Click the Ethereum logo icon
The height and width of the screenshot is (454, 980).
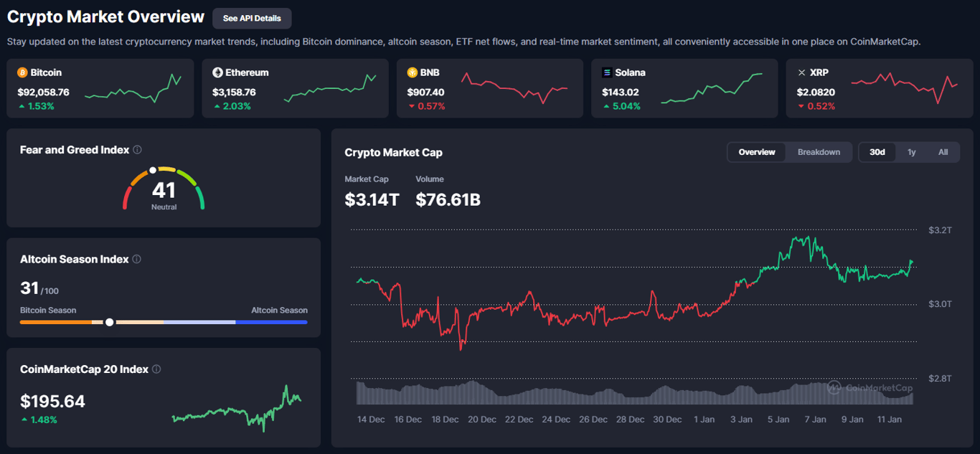pyautogui.click(x=216, y=72)
